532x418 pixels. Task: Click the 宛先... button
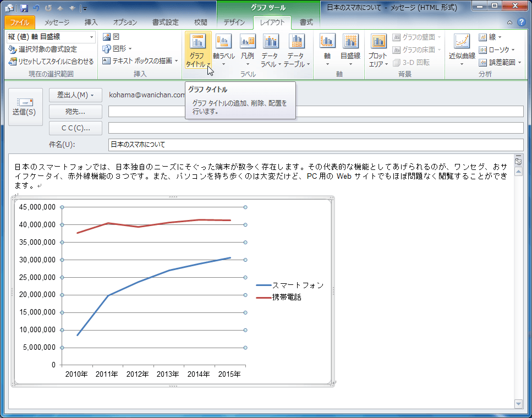pyautogui.click(x=76, y=112)
